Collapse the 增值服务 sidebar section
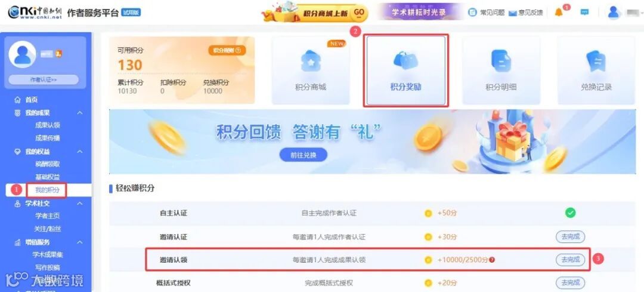Image resolution: width=644 pixels, height=292 pixels. (80, 242)
